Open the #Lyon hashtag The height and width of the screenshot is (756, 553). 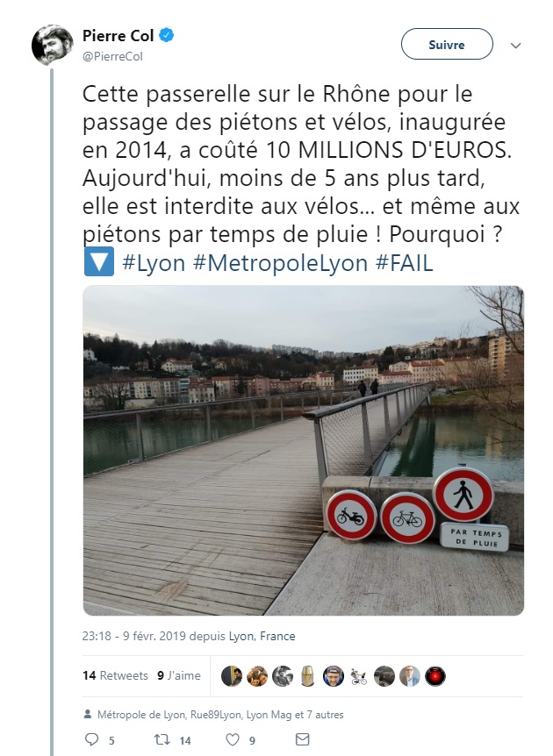[x=154, y=263]
